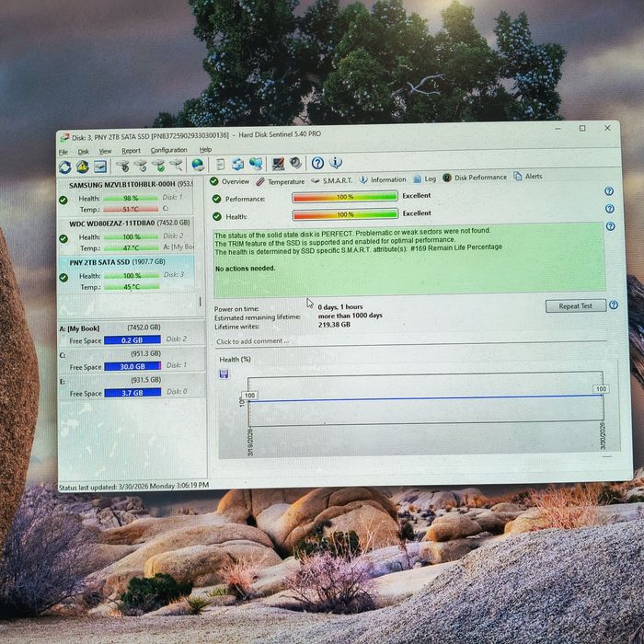The width and height of the screenshot is (644, 644).
Task: Select the A: [My Book] partition row
Action: (x=132, y=333)
